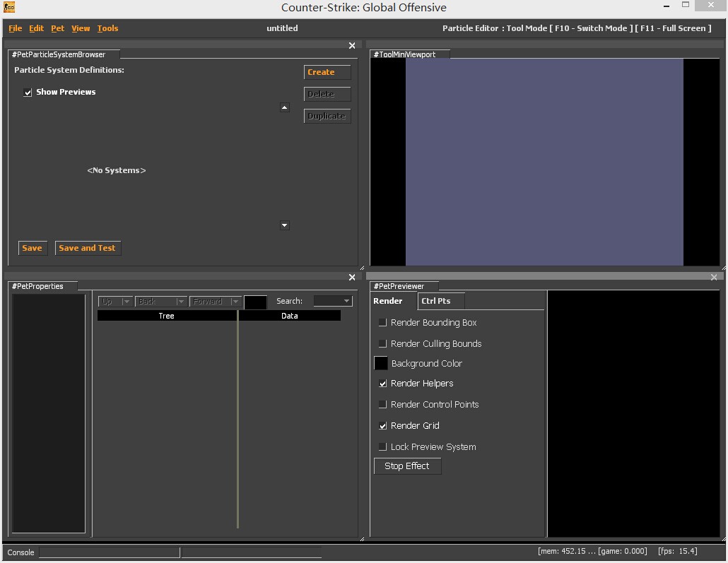Close the PetProperties panel
The height and width of the screenshot is (563, 728).
coord(352,277)
